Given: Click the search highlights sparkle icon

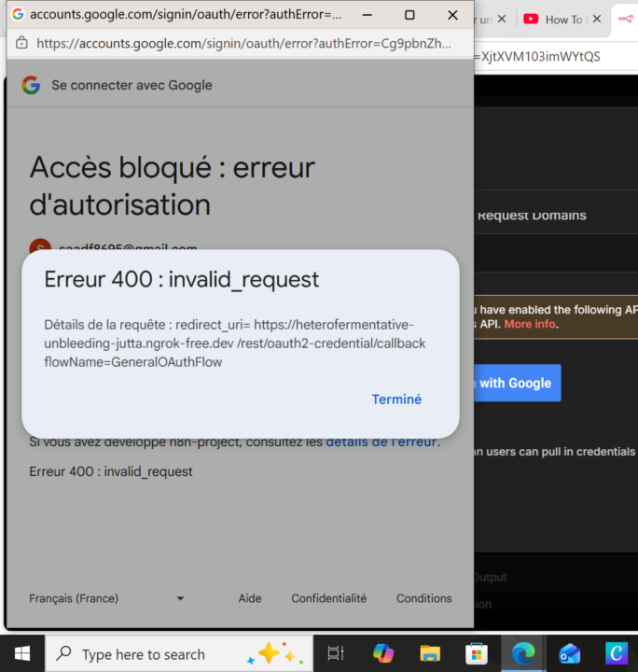Looking at the screenshot, I should [276, 653].
